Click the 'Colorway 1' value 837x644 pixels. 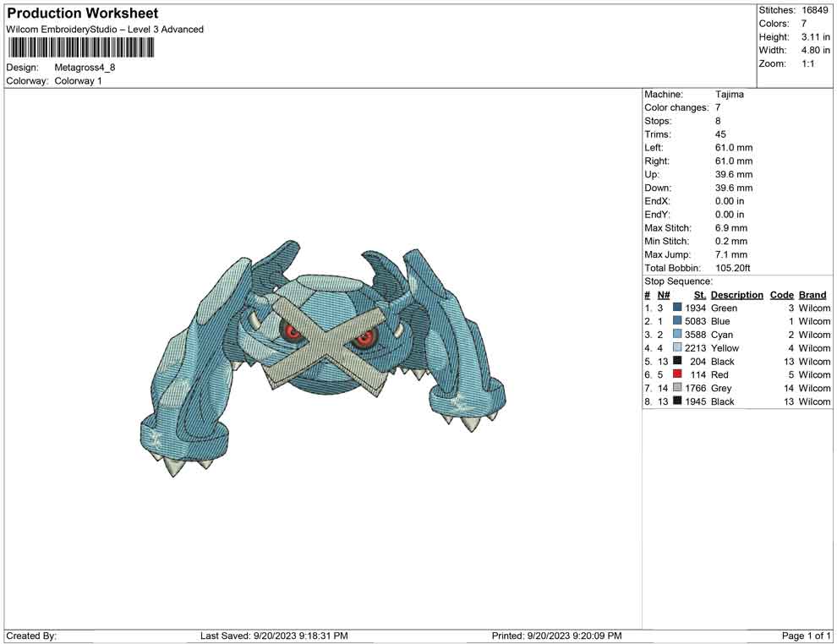pos(78,81)
